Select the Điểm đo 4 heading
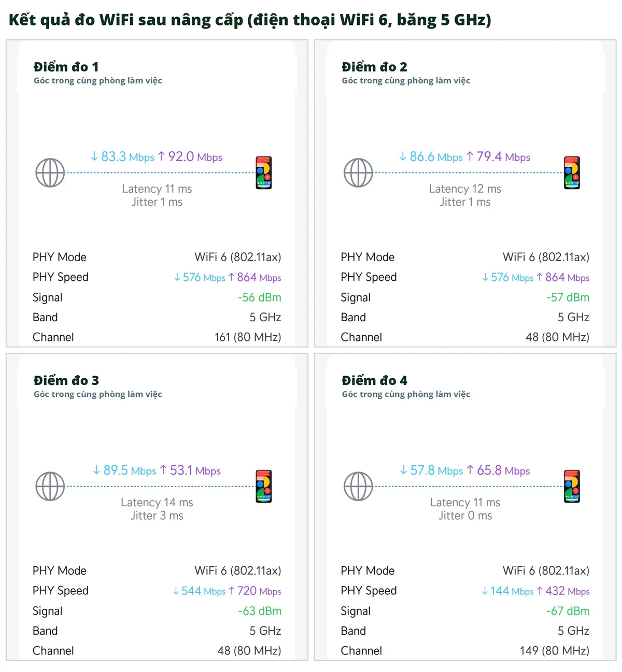 point(374,380)
